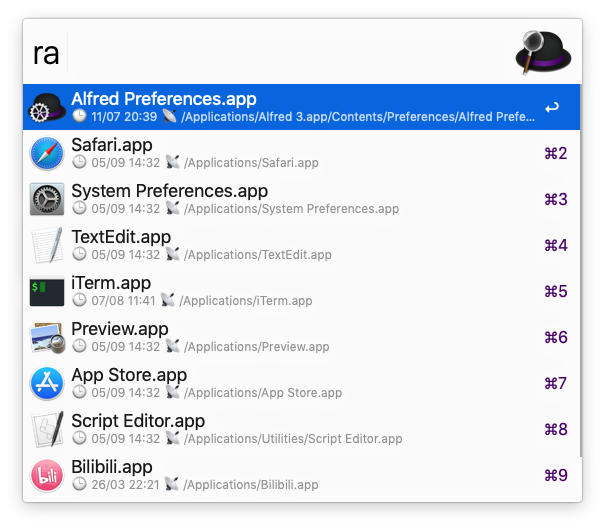Click the clock icon in Alfred Preferences row
Screen dimensions: 605x529
pyautogui.click(x=79, y=116)
